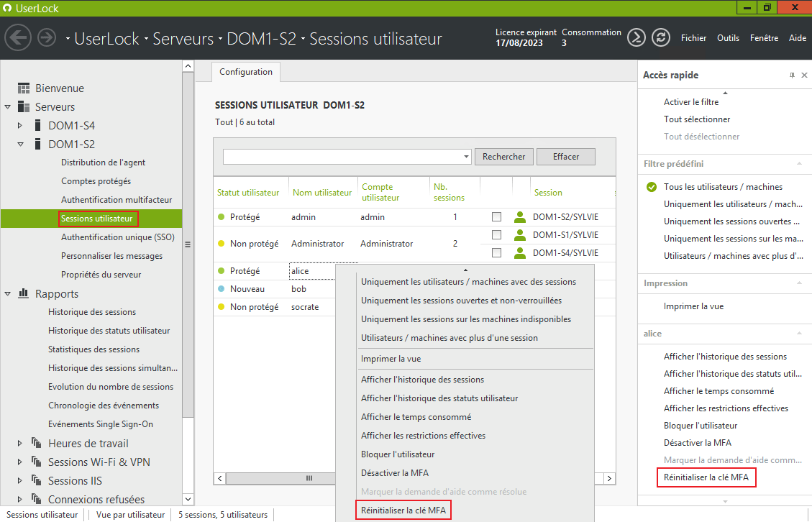Click the DOM1-S4 server icon
The image size is (812, 522).
pos(37,125)
